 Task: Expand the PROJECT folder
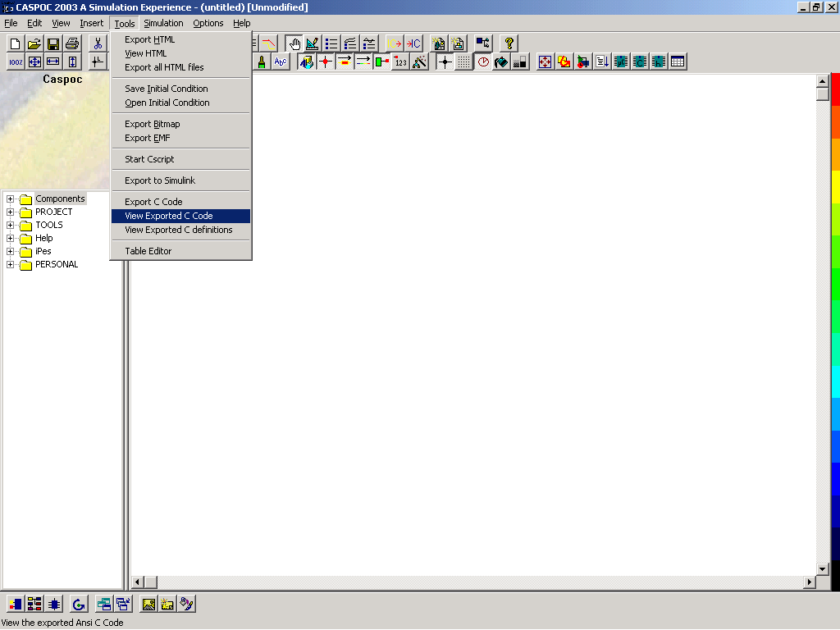10,212
